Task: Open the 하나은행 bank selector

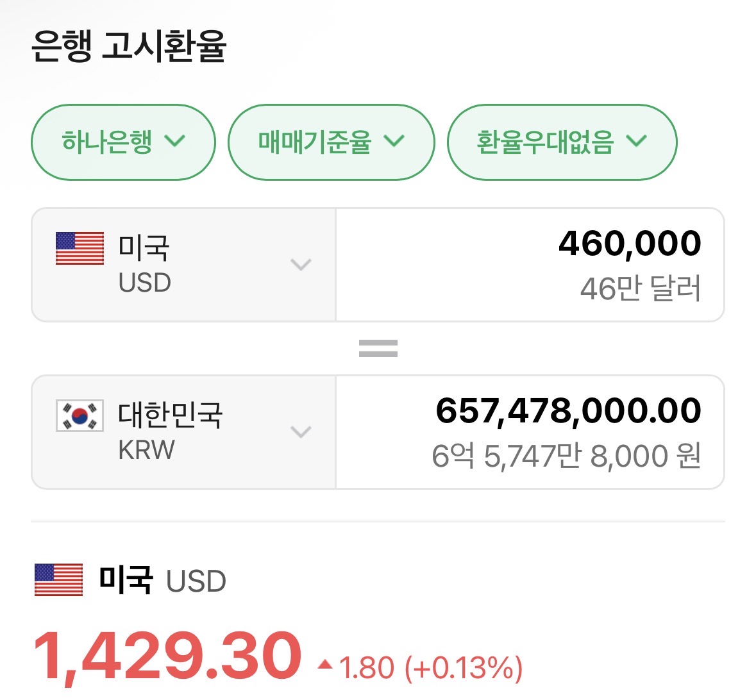Action: point(123,142)
